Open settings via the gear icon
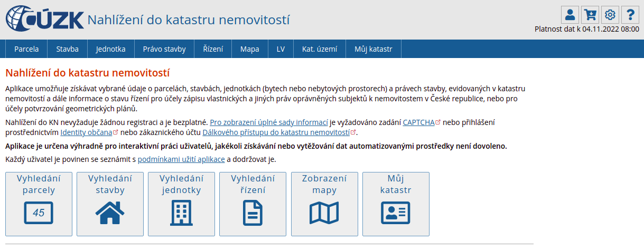The height and width of the screenshot is (250, 644). click(x=610, y=15)
